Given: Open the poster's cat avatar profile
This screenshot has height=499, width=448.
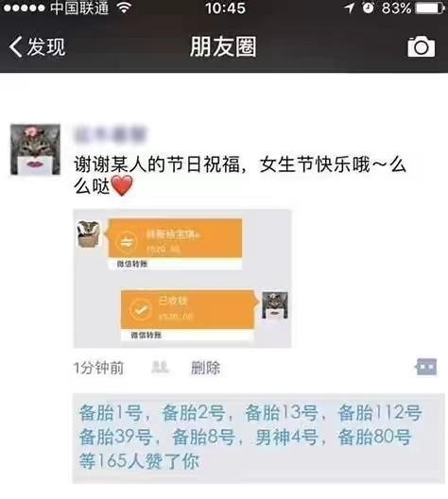Looking at the screenshot, I should pyautogui.click(x=35, y=149).
